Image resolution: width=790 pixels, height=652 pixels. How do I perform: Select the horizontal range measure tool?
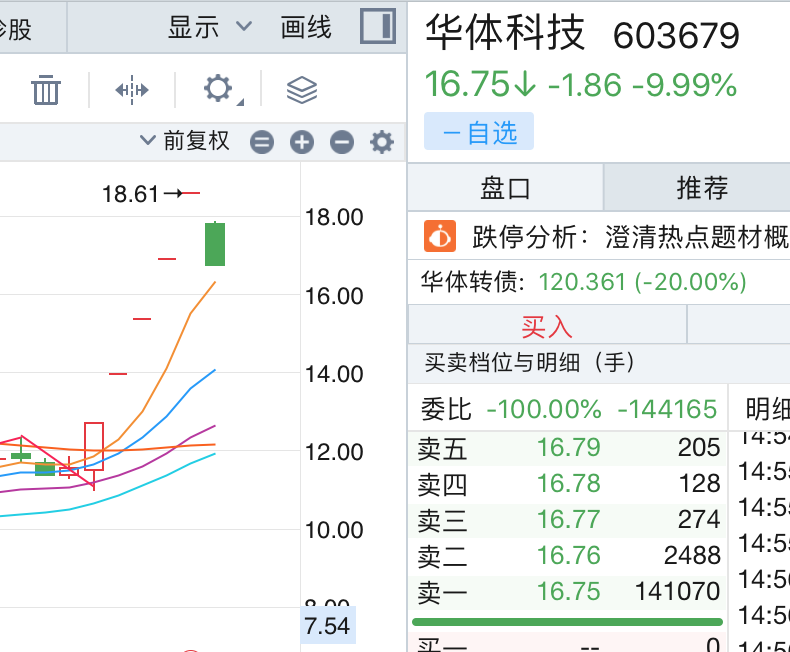(x=131, y=90)
